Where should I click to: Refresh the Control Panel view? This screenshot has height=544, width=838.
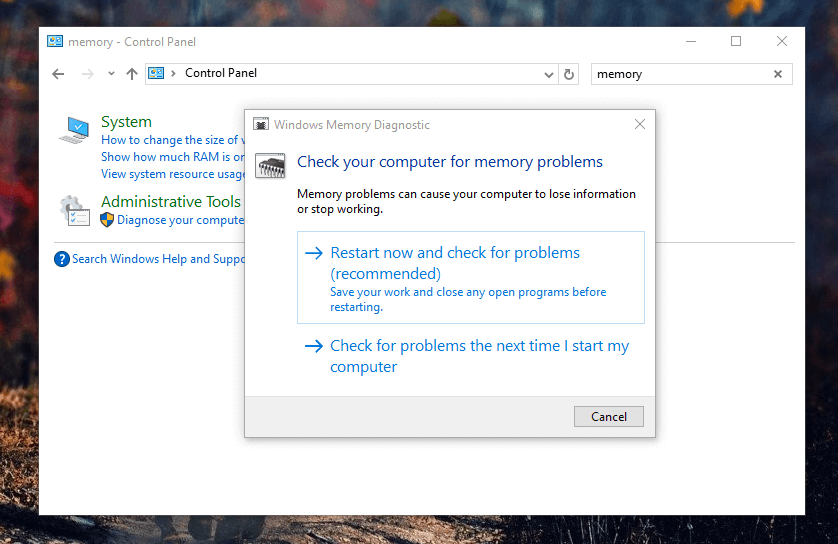pos(569,74)
